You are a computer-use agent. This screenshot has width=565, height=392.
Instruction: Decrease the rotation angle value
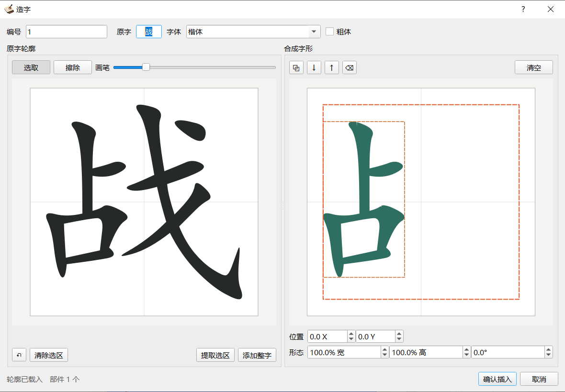[x=548, y=355]
